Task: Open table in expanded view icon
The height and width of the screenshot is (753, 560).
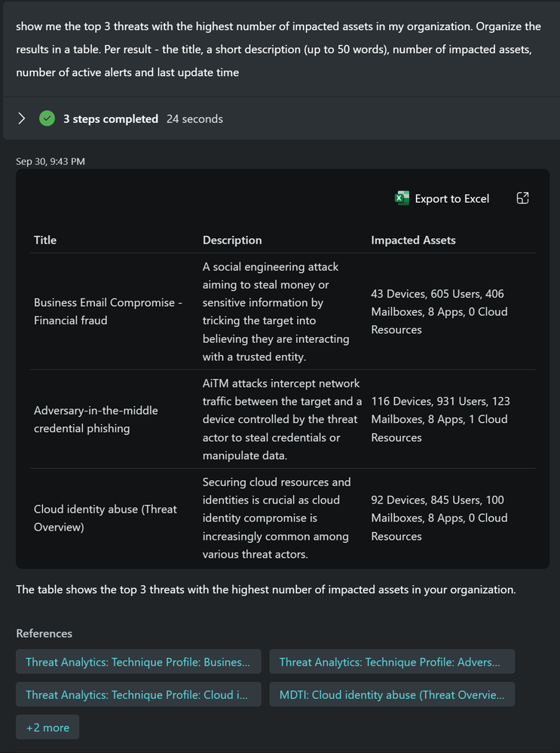Action: click(522, 198)
